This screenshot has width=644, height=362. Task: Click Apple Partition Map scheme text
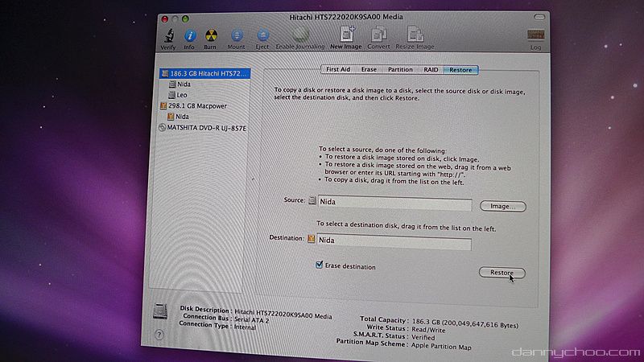pos(441,347)
